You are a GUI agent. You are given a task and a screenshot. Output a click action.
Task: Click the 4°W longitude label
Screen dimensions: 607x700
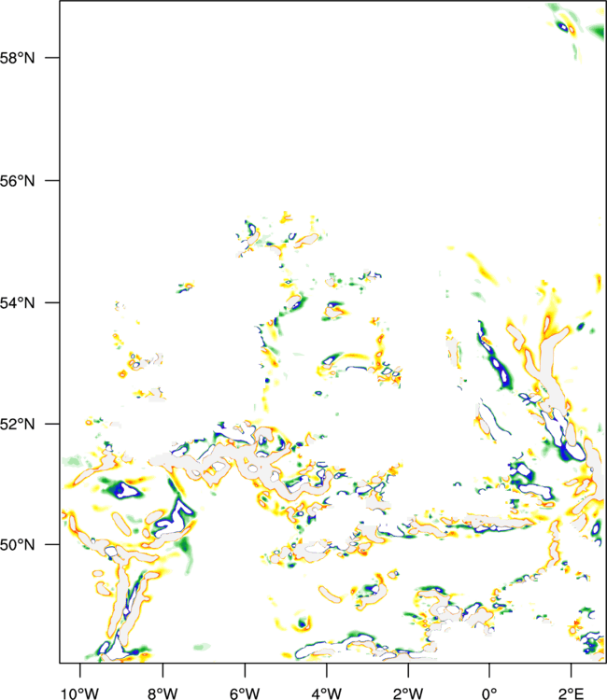[326, 693]
